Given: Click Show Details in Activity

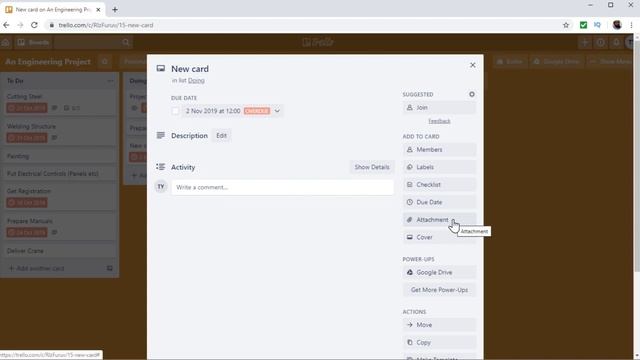Looking at the screenshot, I should coord(372,167).
